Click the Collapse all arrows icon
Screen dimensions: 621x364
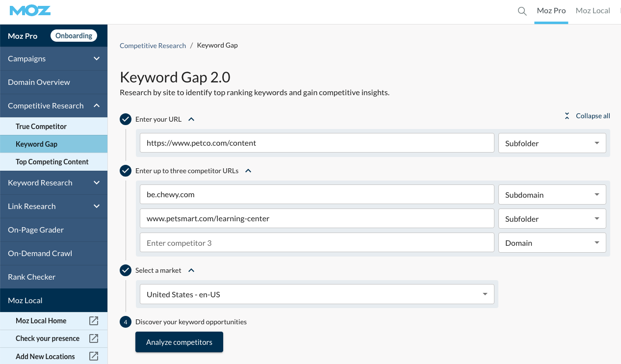coord(567,116)
